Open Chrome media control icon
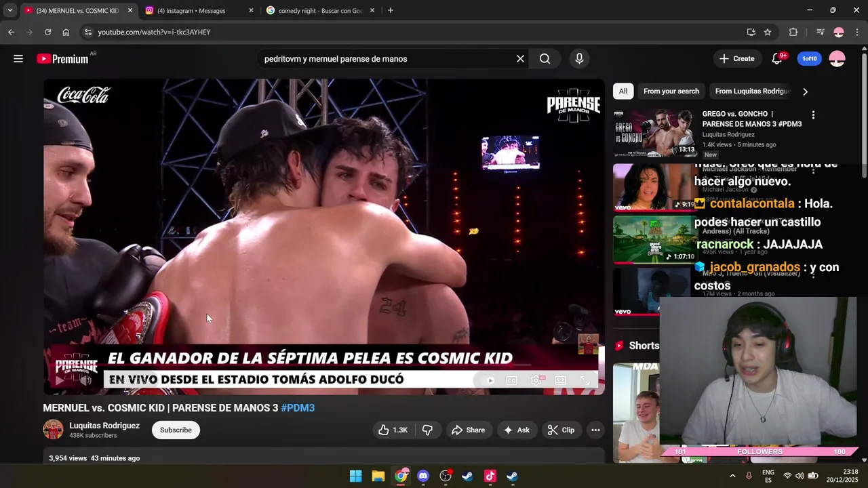This screenshot has height=488, width=868. click(x=821, y=32)
